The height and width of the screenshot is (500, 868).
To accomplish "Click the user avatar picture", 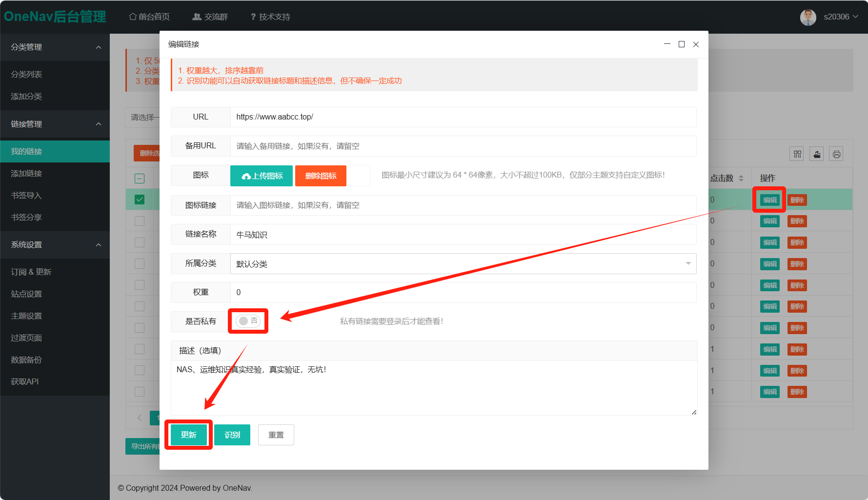I will 808,17.
